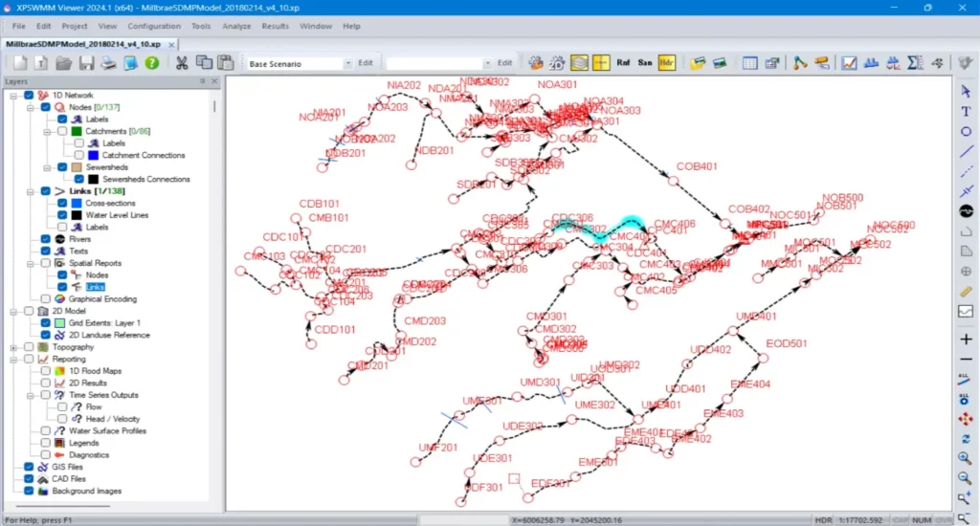Click the table view toolbar icon
Image resolution: width=980 pixels, height=526 pixels.
click(x=750, y=62)
